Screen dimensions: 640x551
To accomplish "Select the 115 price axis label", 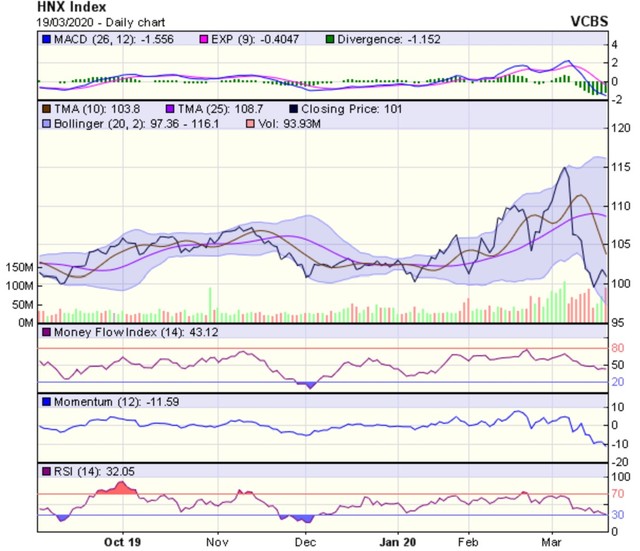I will (619, 166).
